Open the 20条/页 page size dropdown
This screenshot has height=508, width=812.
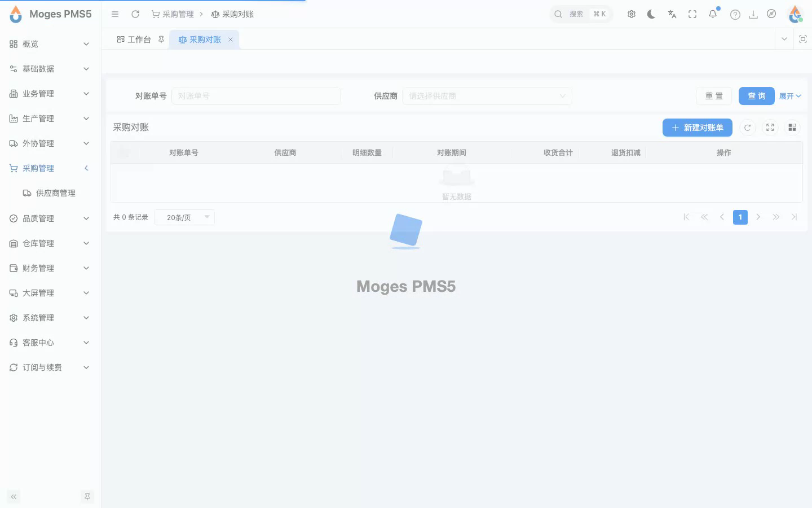[185, 217]
